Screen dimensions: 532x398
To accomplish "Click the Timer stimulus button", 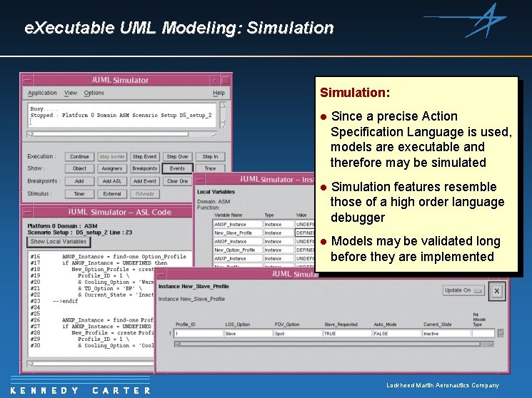I will pyautogui.click(x=79, y=194).
